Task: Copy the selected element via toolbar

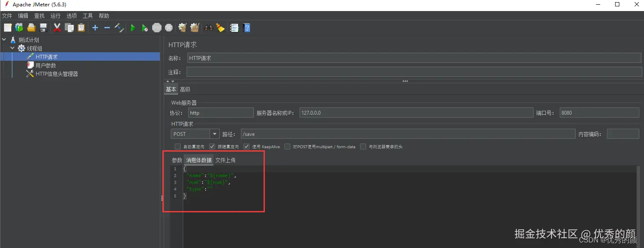Action: (x=69, y=28)
